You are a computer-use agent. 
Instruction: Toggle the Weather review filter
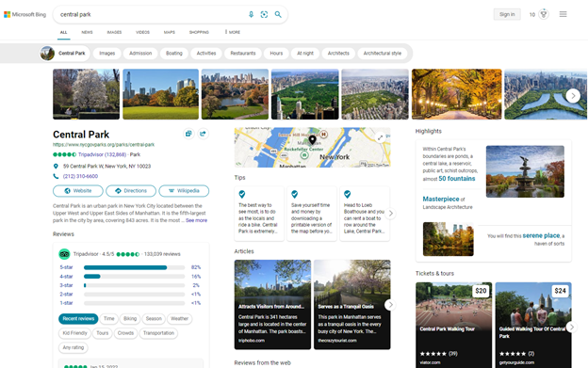(x=179, y=319)
